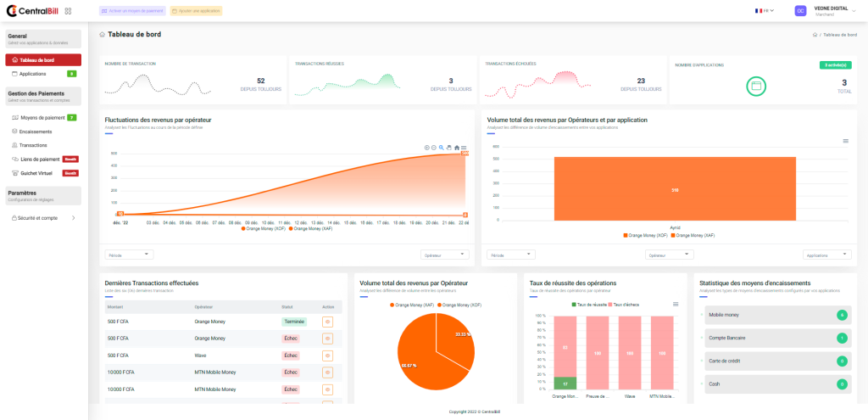Click the Nombre de transaction count 52
The width and height of the screenshot is (868, 420).
(x=261, y=81)
